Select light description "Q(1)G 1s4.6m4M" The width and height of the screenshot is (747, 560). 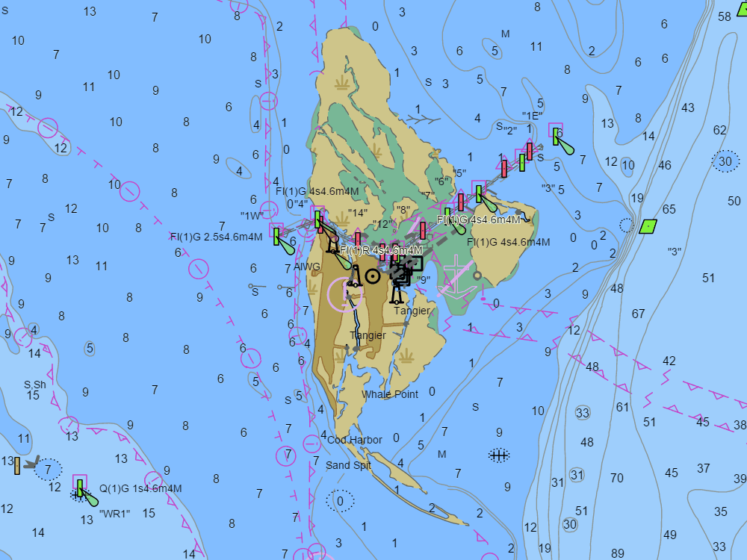(140, 488)
